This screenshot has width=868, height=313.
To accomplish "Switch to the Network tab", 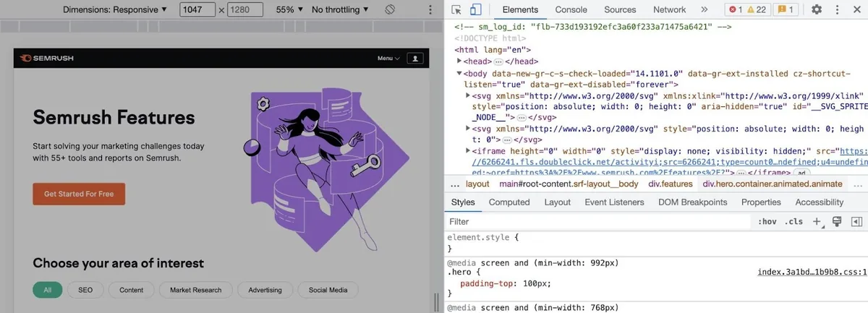I will tap(669, 9).
